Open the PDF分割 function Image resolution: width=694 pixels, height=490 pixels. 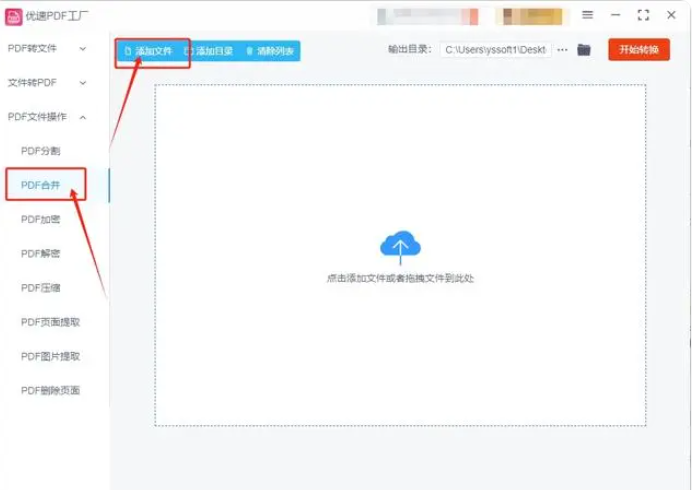(41, 151)
